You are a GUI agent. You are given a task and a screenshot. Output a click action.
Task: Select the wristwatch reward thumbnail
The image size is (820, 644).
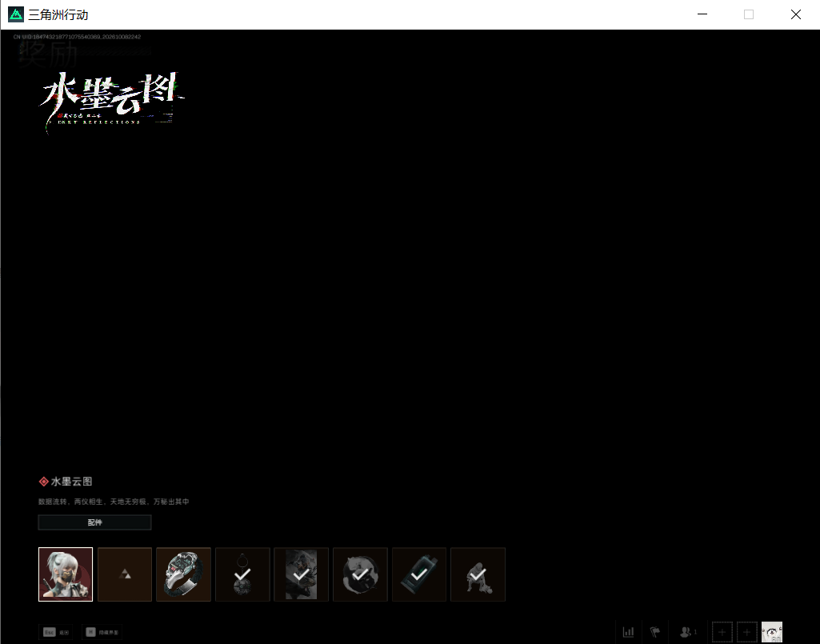[x=183, y=574]
